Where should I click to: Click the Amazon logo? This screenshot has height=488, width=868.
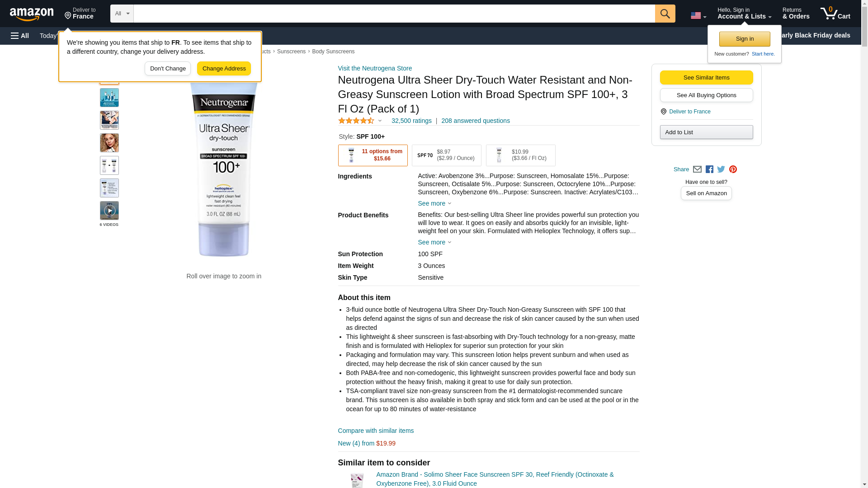[x=32, y=14]
